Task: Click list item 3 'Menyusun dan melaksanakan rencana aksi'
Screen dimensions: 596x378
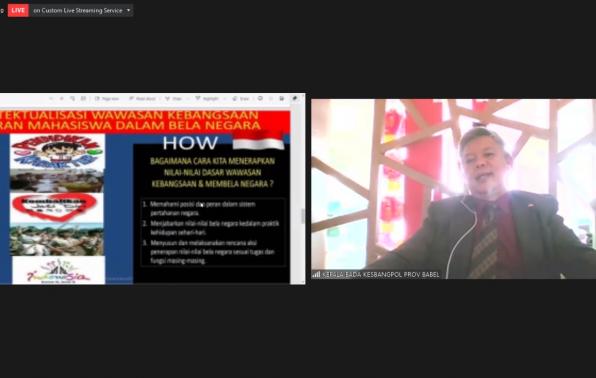Action: (x=209, y=252)
